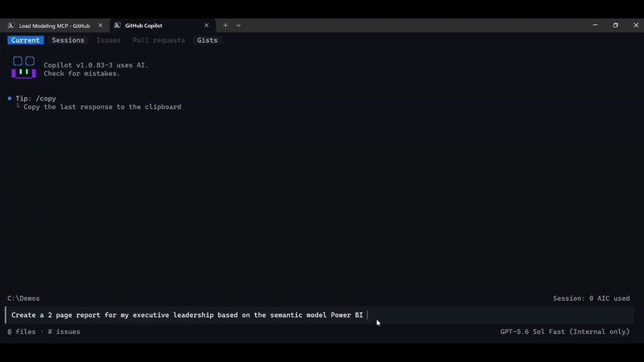Expand the new tab profile dropdown
This screenshot has height=362, width=644.
click(x=238, y=26)
